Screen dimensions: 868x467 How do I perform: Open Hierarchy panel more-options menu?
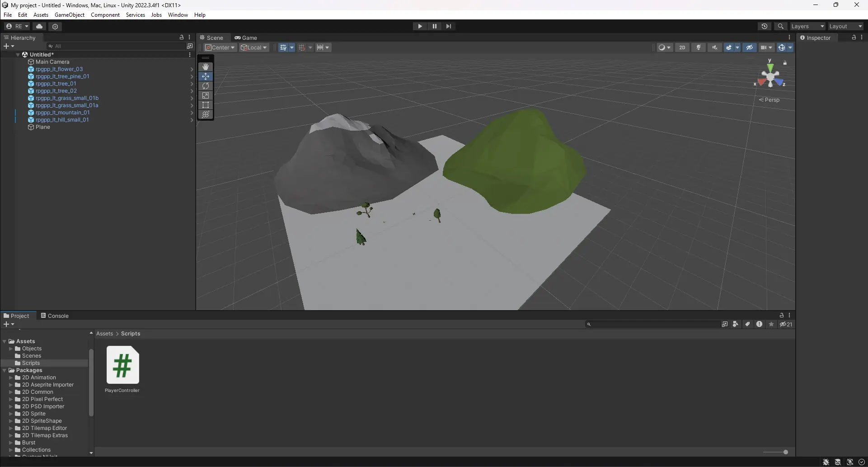point(189,38)
